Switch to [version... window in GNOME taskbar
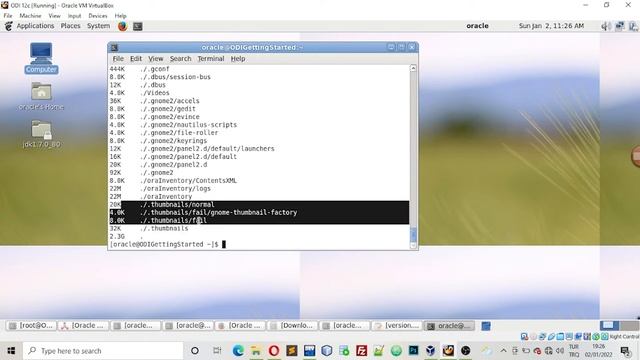The width and height of the screenshot is (640, 360). coord(397,326)
